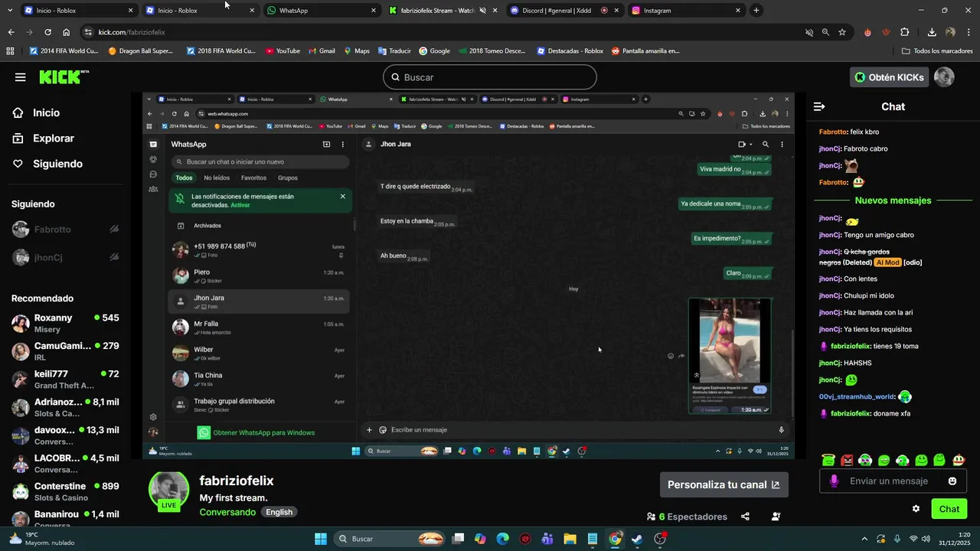Bookmark this page with star icon
Image resolution: width=980 pixels, height=551 pixels.
842,32
